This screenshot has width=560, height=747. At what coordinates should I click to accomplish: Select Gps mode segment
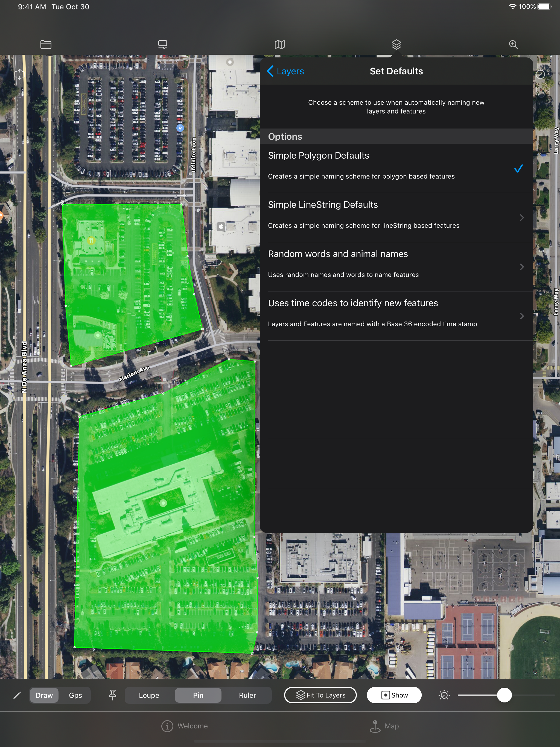pyautogui.click(x=75, y=695)
